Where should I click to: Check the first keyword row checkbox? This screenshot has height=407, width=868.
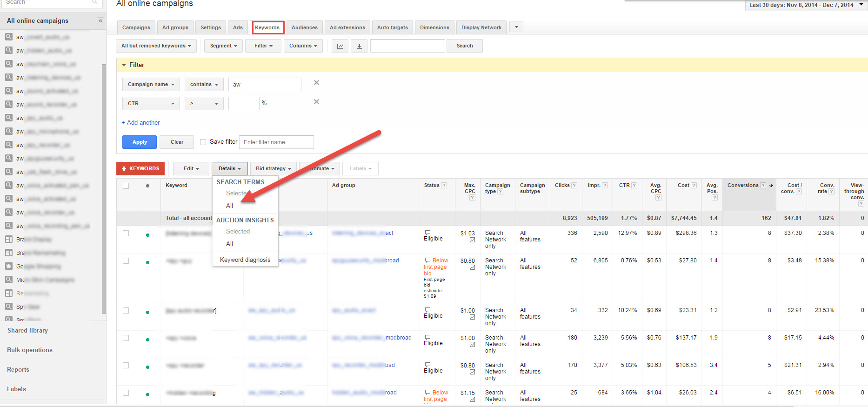coord(126,234)
